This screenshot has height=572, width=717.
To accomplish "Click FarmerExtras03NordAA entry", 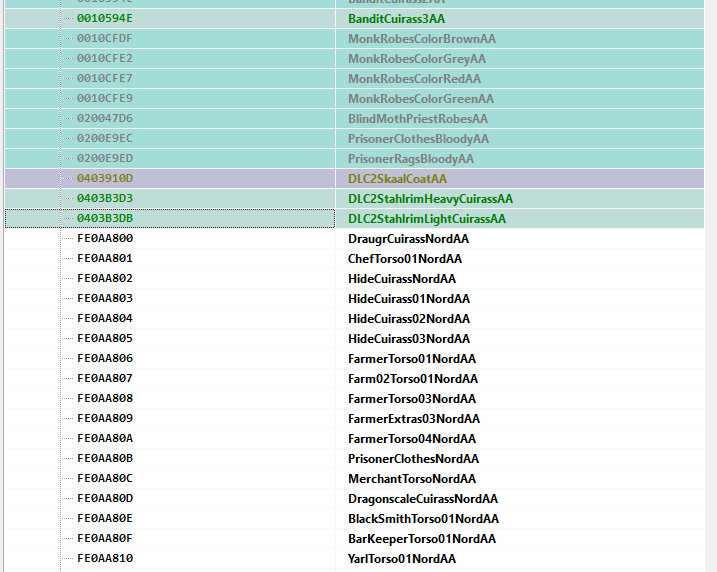I will (414, 418).
